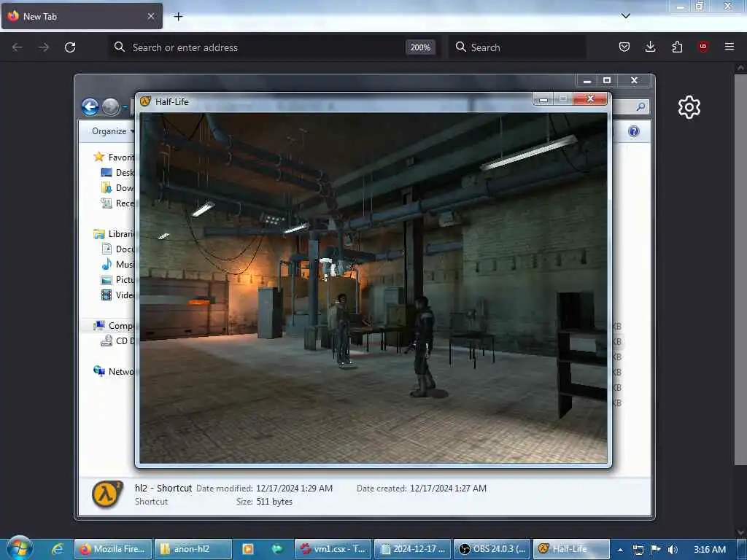Click the 200% zoom level badge

click(420, 47)
